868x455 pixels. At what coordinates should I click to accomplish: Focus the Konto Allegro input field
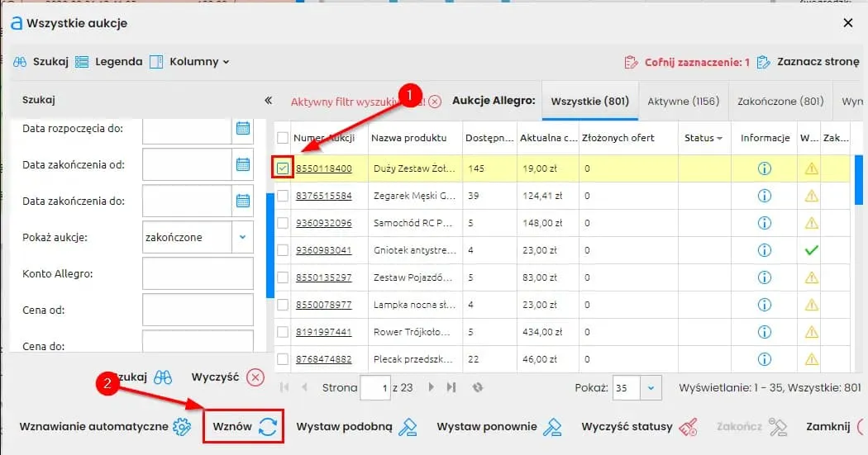(x=198, y=273)
